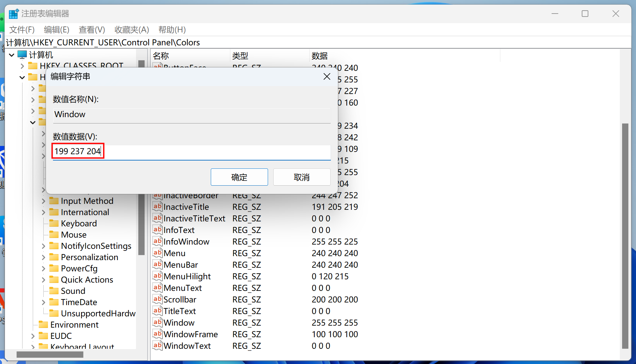The height and width of the screenshot is (364, 636).
Task: Expand the Input Method key
Action: pos(43,201)
